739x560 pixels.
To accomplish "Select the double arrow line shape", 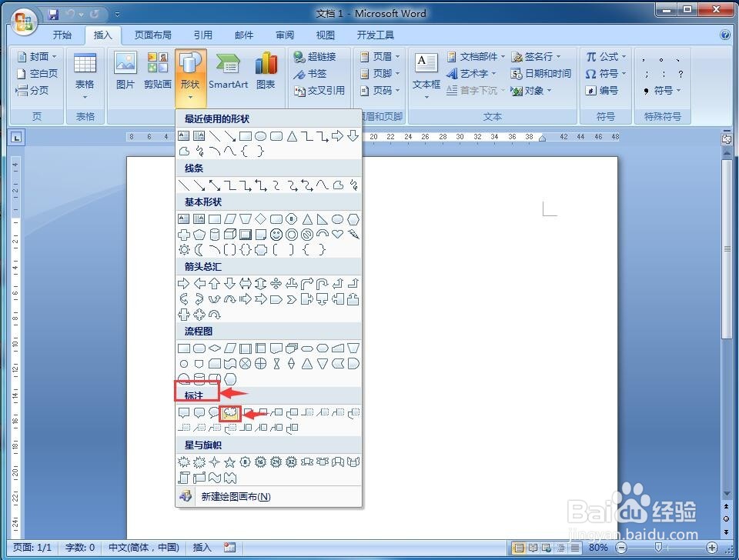I will [x=215, y=185].
